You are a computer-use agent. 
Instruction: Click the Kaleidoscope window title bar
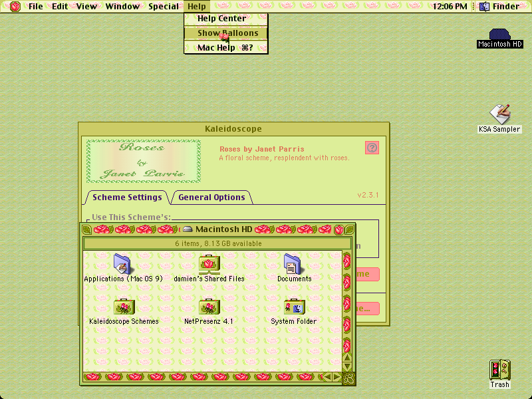click(233, 129)
